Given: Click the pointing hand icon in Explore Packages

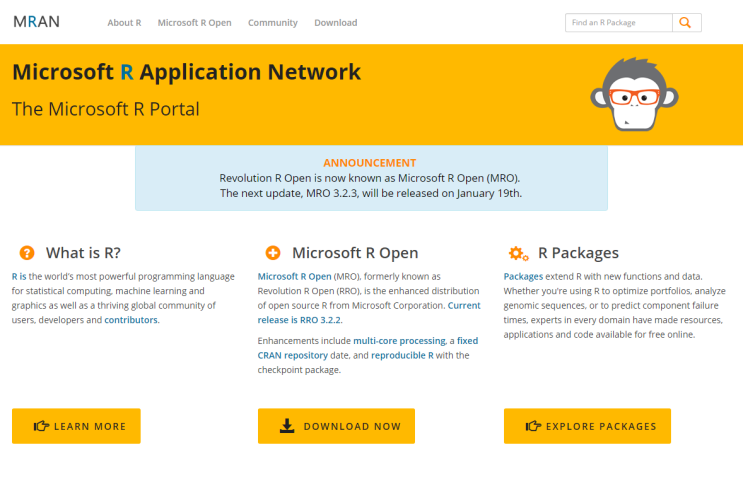Looking at the screenshot, I should point(533,426).
